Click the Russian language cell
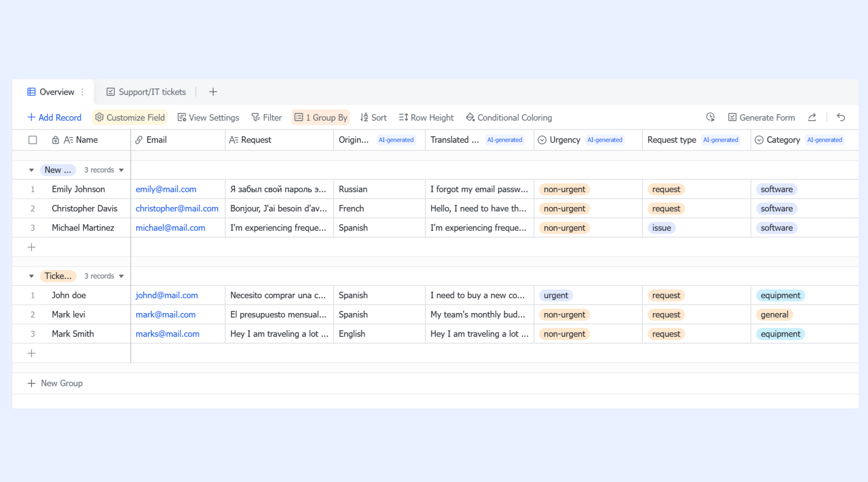The image size is (868, 482). tap(379, 189)
